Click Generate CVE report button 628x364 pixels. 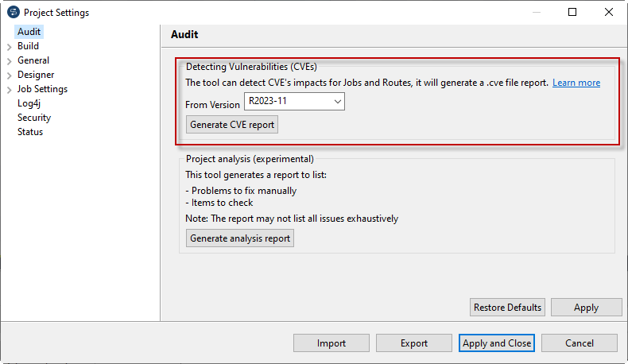[232, 125]
